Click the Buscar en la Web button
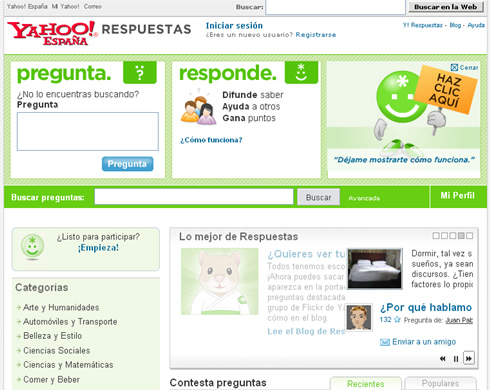This screenshot has width=490, height=390. [446, 7]
